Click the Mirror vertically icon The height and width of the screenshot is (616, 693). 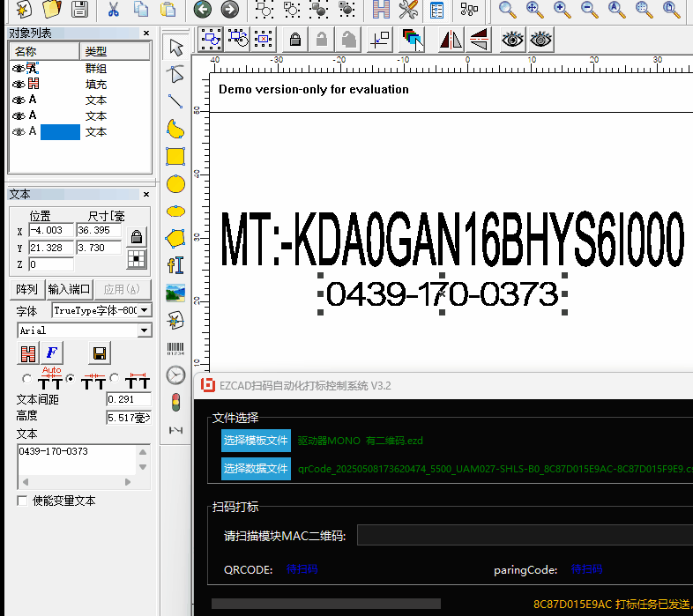(479, 40)
